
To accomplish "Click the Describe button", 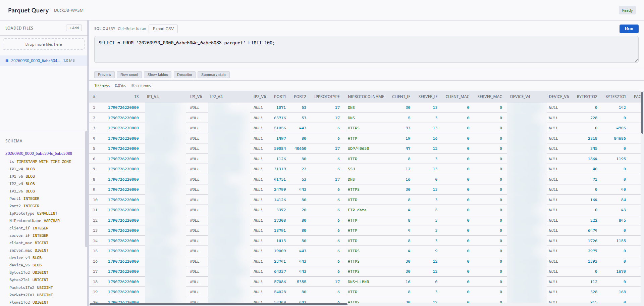I will coord(184,75).
